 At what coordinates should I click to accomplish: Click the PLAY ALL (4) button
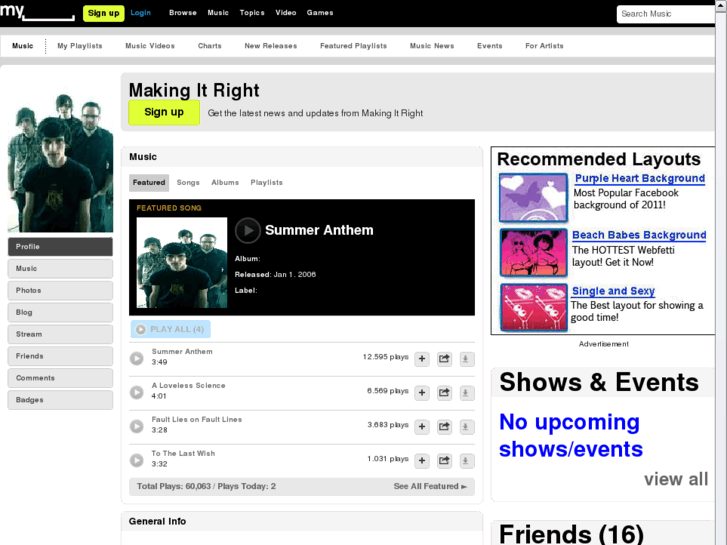[x=170, y=329]
